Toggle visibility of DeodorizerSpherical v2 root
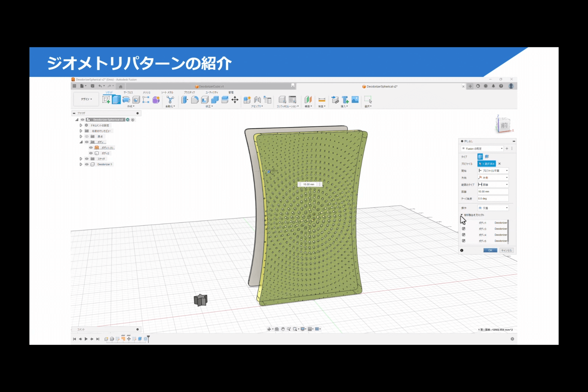The image size is (588, 392). pyautogui.click(x=82, y=120)
